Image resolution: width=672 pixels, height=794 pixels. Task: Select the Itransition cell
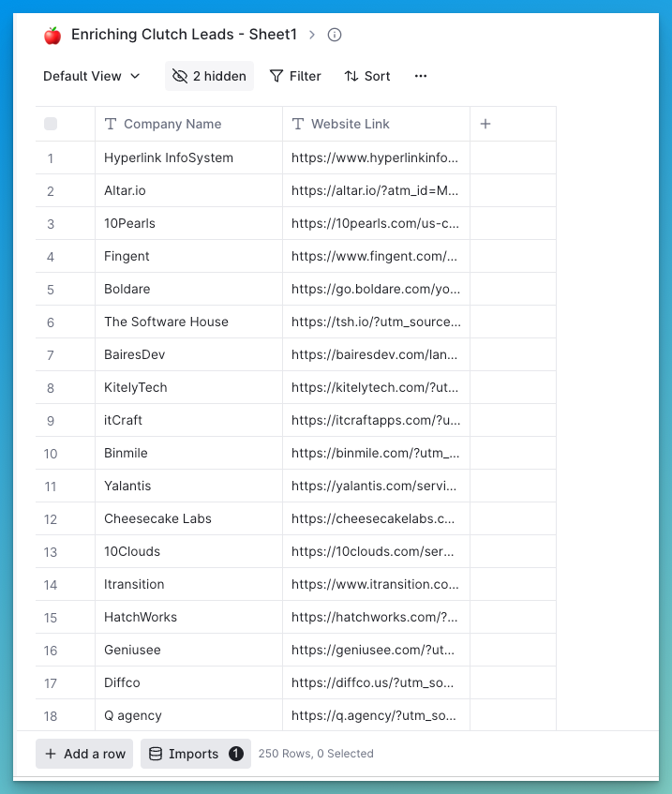[188, 584]
